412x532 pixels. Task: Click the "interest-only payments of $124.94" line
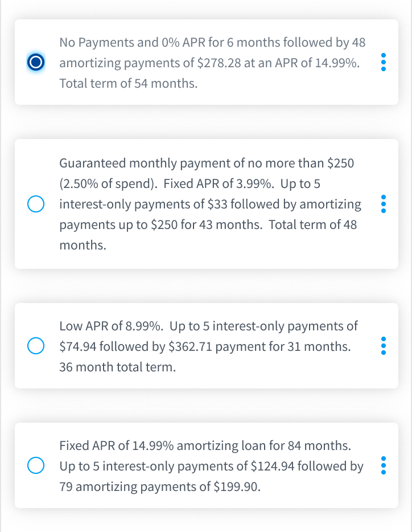pyautogui.click(x=211, y=466)
